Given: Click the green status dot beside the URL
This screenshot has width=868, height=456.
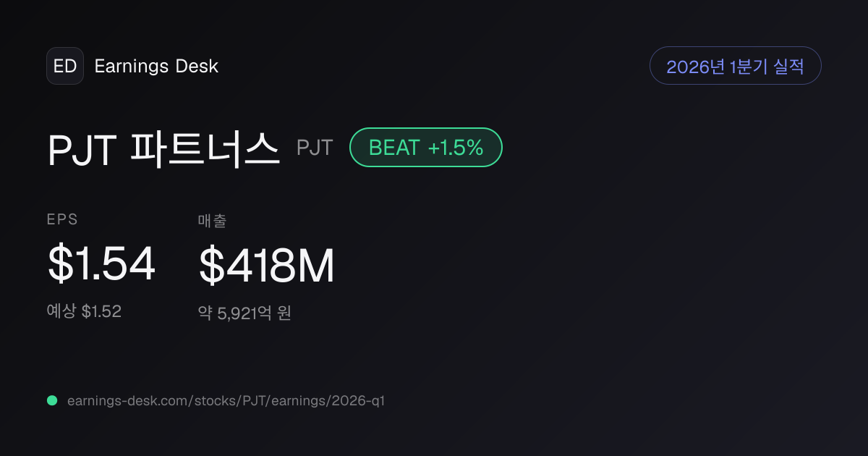Looking at the screenshot, I should point(52,400).
